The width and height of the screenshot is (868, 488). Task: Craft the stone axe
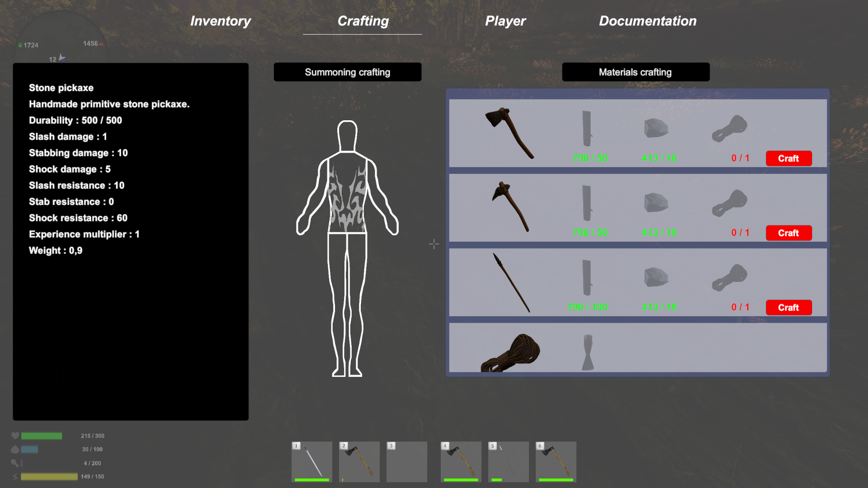(788, 158)
